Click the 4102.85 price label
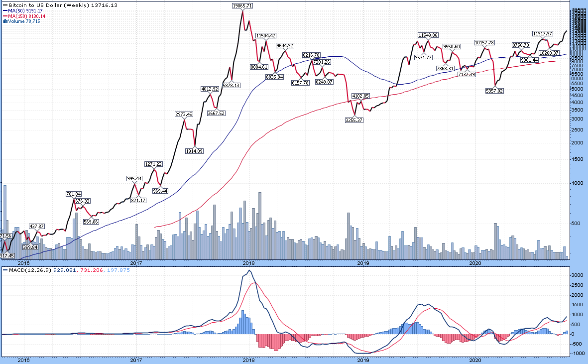The image size is (588, 364). pos(360,96)
